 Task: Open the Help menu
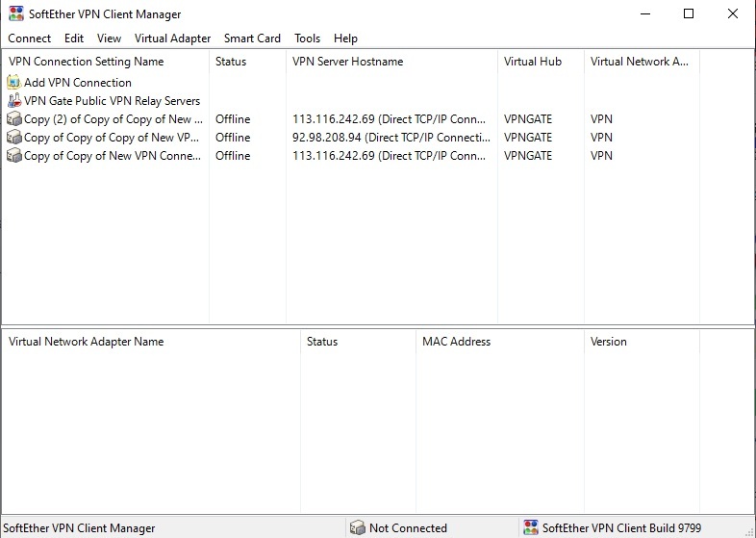345,38
